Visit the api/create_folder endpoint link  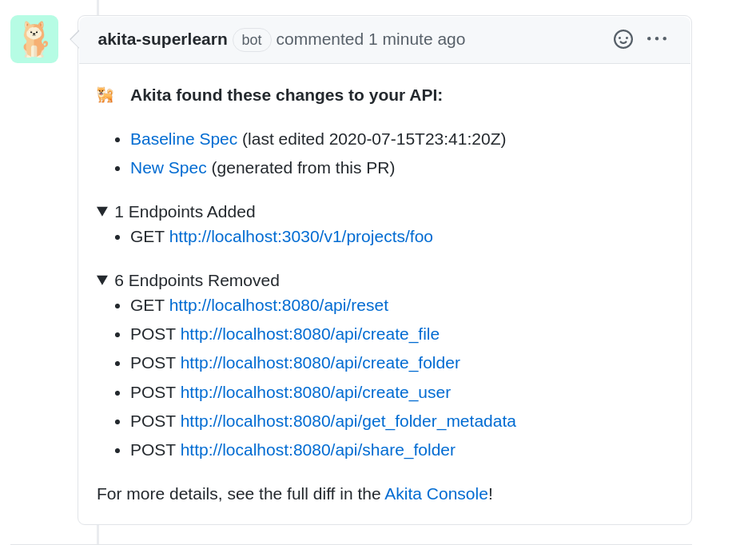(x=320, y=363)
